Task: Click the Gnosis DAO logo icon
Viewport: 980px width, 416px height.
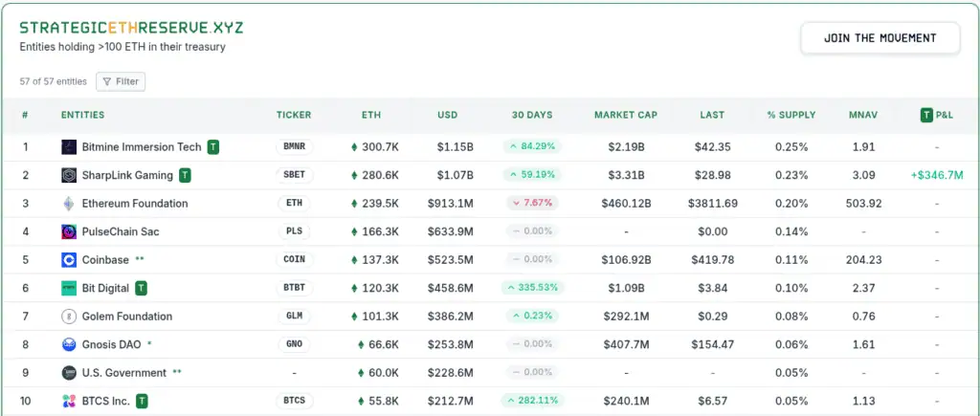Action: pos(69,345)
